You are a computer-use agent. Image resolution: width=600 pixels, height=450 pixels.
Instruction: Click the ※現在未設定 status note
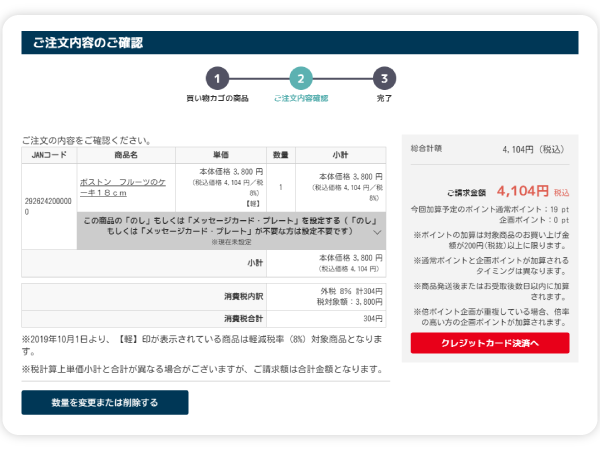pyautogui.click(x=229, y=242)
